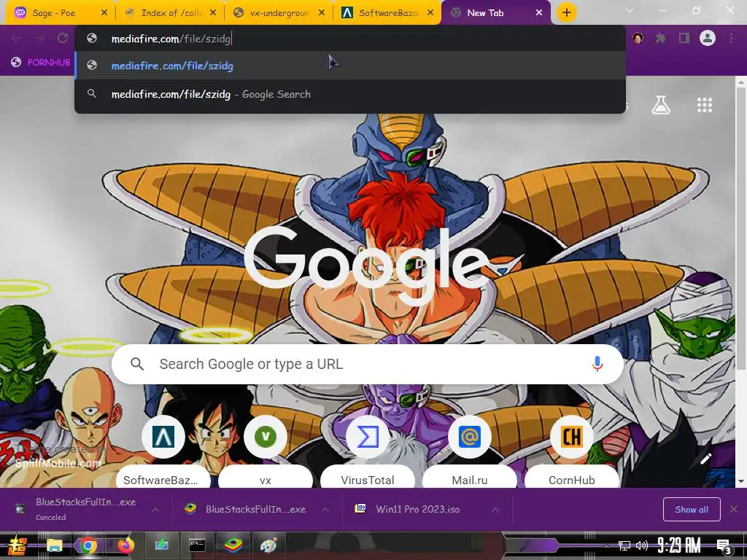This screenshot has height=560, width=747.
Task: Show hidden tray icons
Action: tap(606, 545)
